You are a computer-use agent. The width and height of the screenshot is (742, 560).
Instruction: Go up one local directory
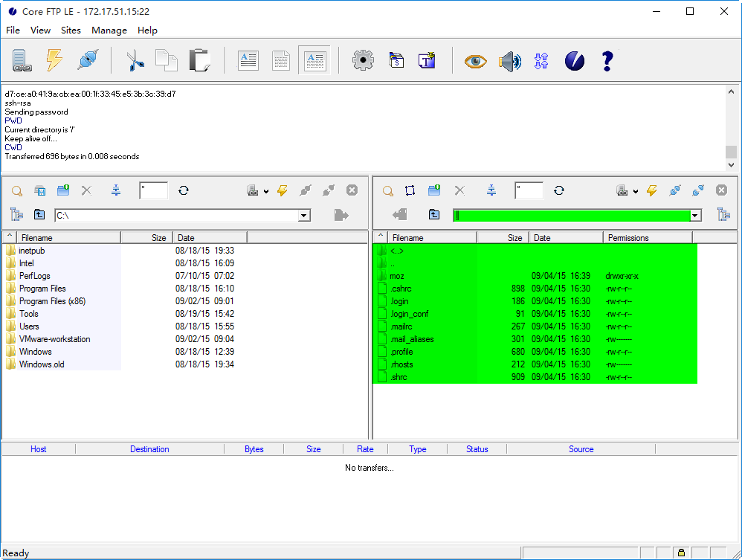[x=39, y=214]
